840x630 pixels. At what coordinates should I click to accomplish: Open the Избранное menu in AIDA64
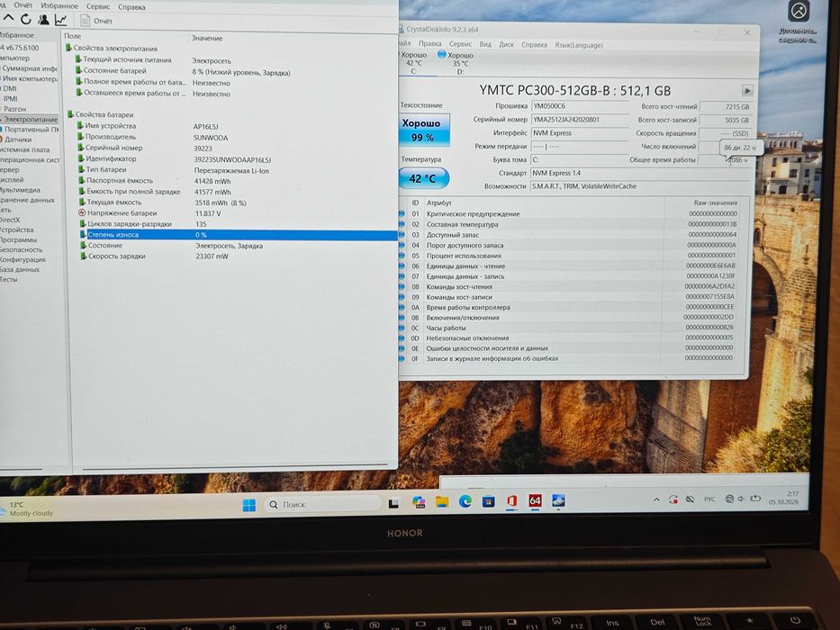coord(59,6)
